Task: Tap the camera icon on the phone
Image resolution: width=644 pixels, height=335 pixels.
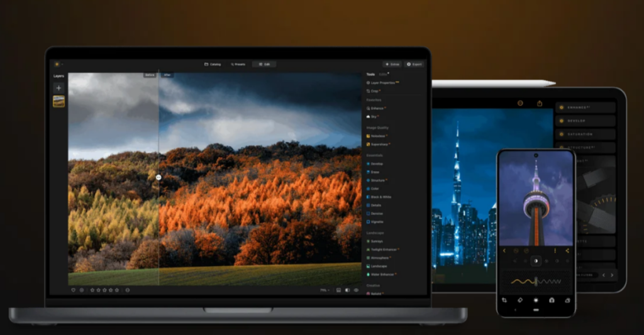Action: tap(552, 300)
